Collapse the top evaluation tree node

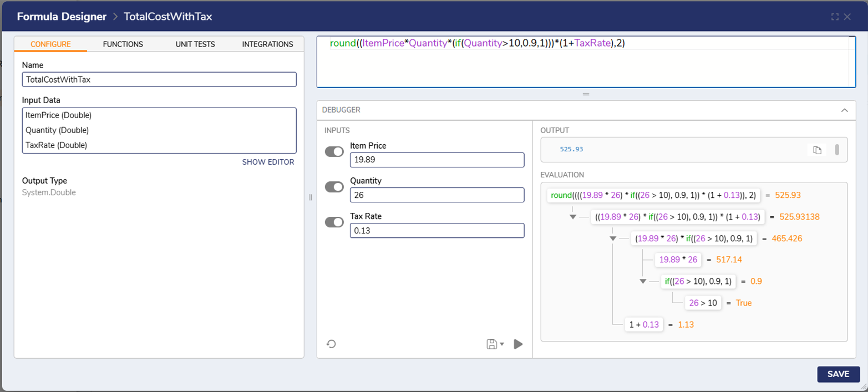pyautogui.click(x=573, y=217)
